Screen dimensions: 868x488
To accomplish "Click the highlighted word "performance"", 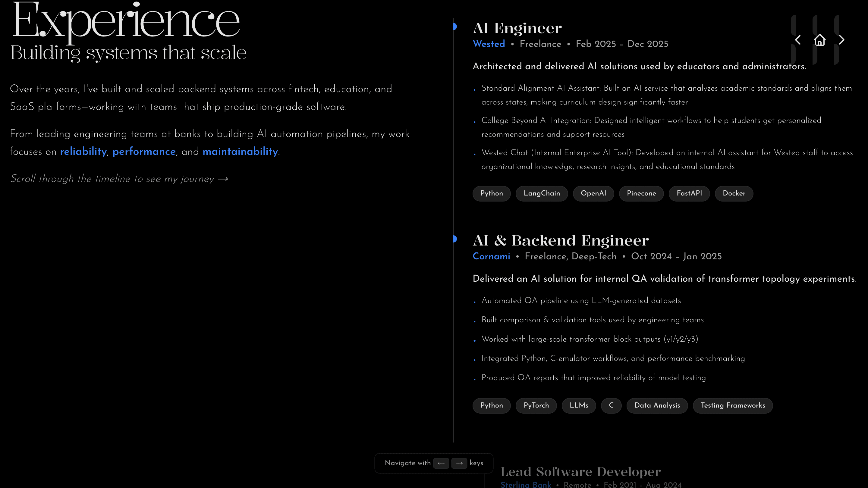I will (144, 152).
